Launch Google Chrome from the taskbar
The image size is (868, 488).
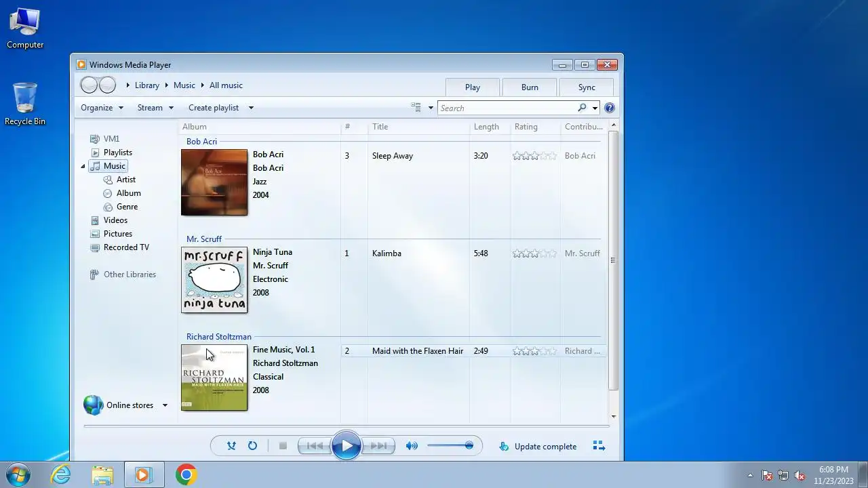186,474
